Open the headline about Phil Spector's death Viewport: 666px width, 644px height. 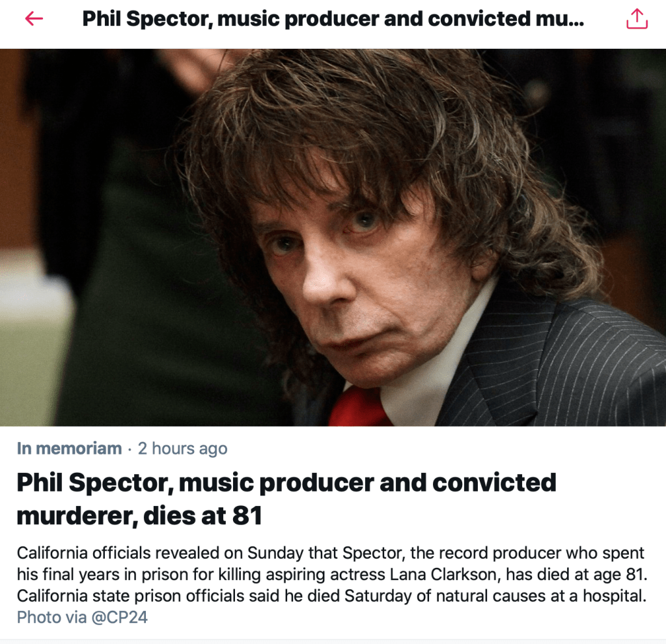(x=286, y=499)
